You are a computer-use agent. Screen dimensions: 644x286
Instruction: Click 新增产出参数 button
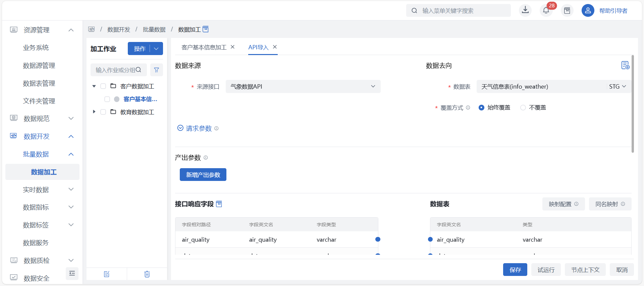point(203,175)
